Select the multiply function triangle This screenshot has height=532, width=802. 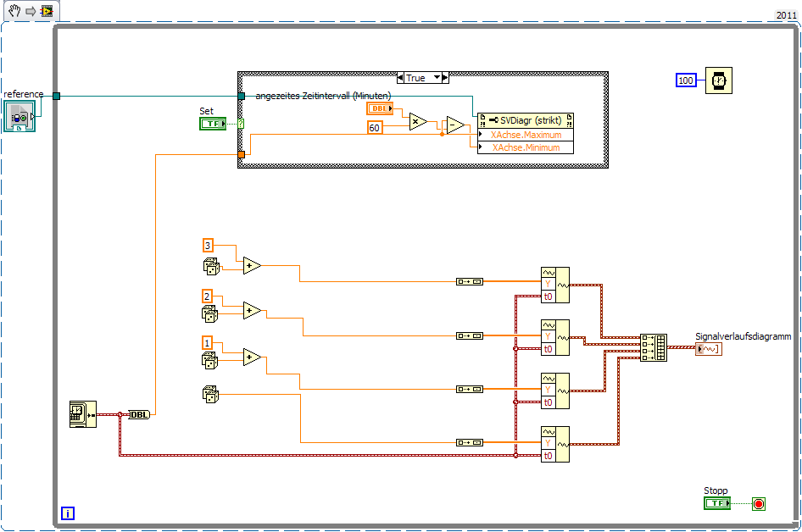tap(418, 122)
